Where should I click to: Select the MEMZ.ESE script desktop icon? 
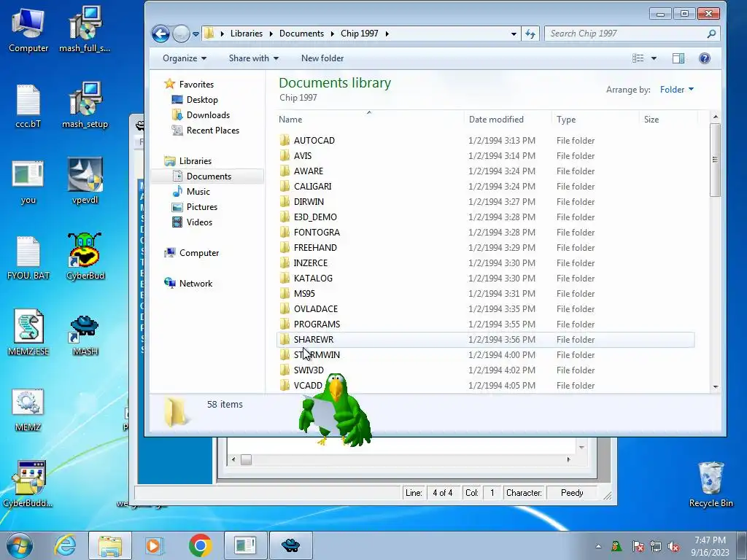click(28, 332)
